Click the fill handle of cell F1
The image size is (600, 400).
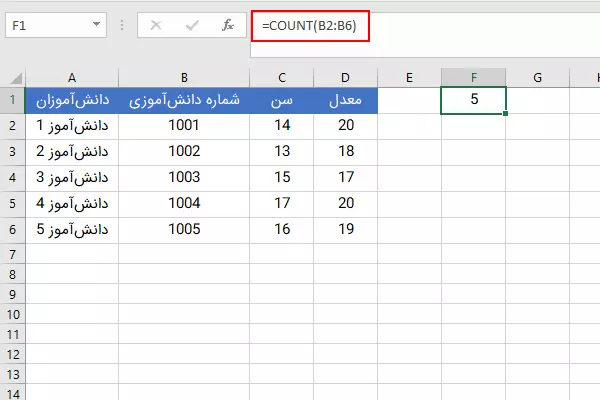[x=506, y=113]
